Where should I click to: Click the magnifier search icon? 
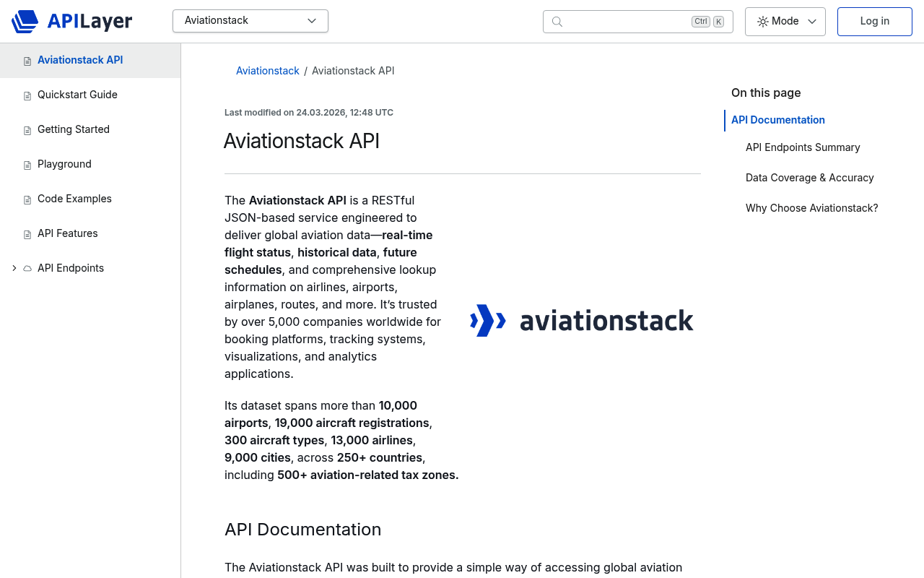[x=557, y=22]
